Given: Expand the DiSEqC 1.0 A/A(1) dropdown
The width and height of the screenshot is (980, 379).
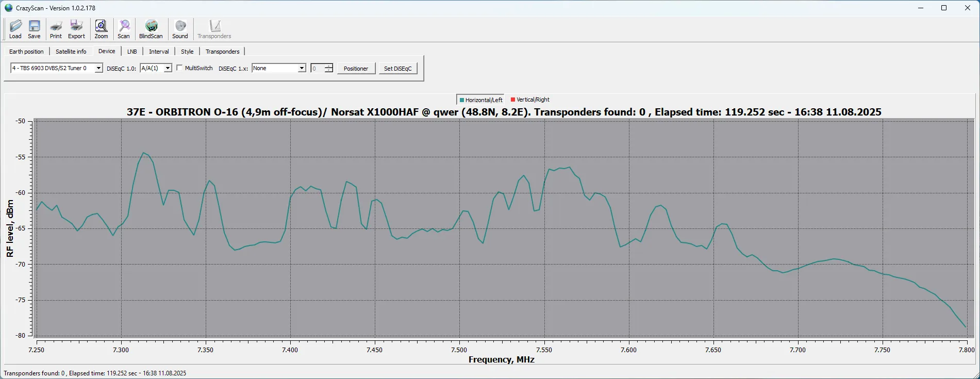Looking at the screenshot, I should (168, 68).
